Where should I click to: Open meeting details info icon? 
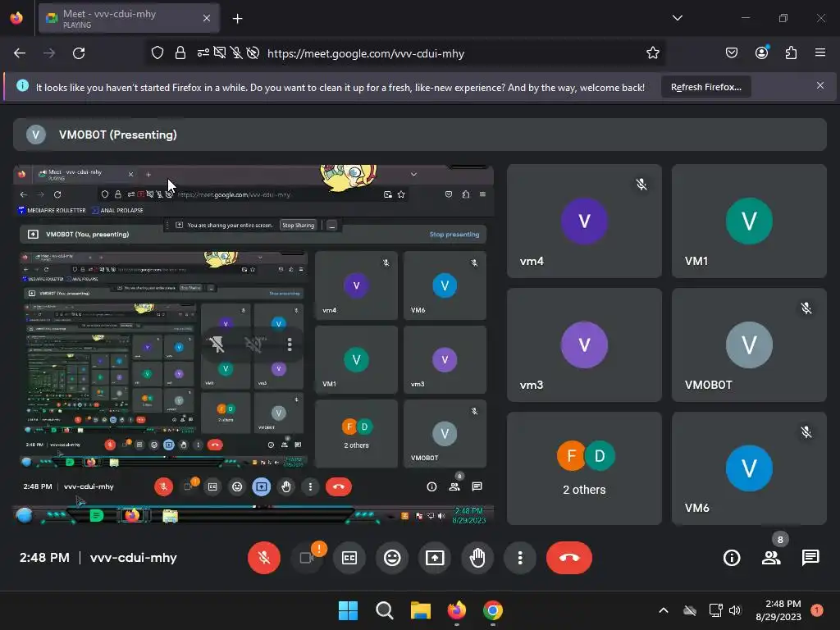[x=732, y=558]
